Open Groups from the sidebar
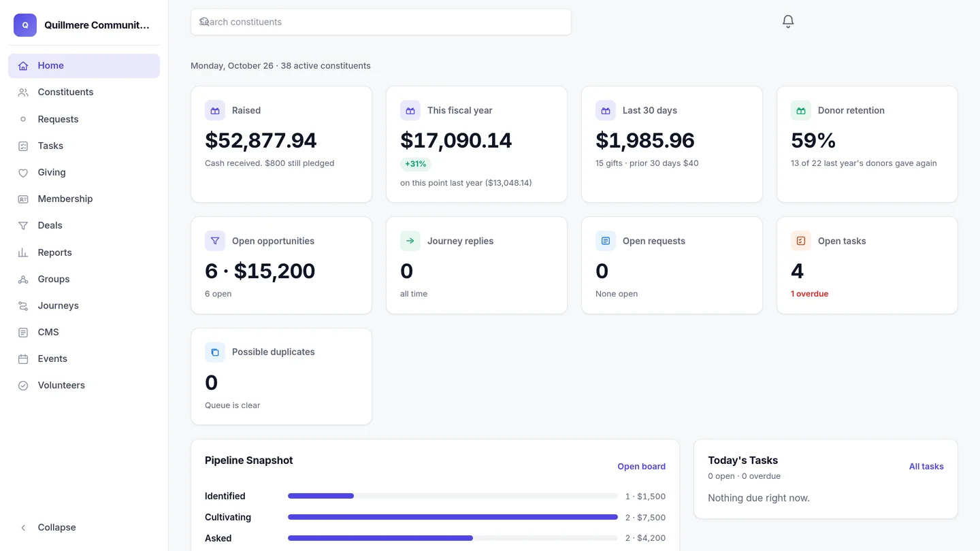Screen dimensions: 980x551 point(84,279)
